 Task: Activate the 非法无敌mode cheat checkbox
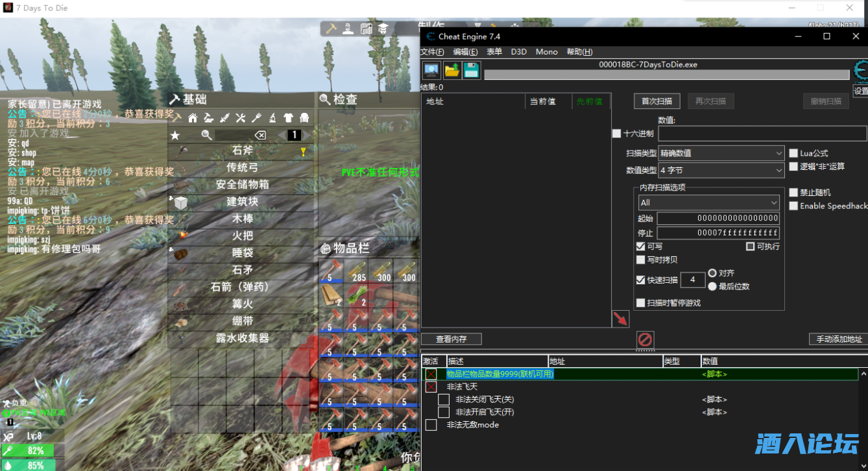tap(431, 425)
